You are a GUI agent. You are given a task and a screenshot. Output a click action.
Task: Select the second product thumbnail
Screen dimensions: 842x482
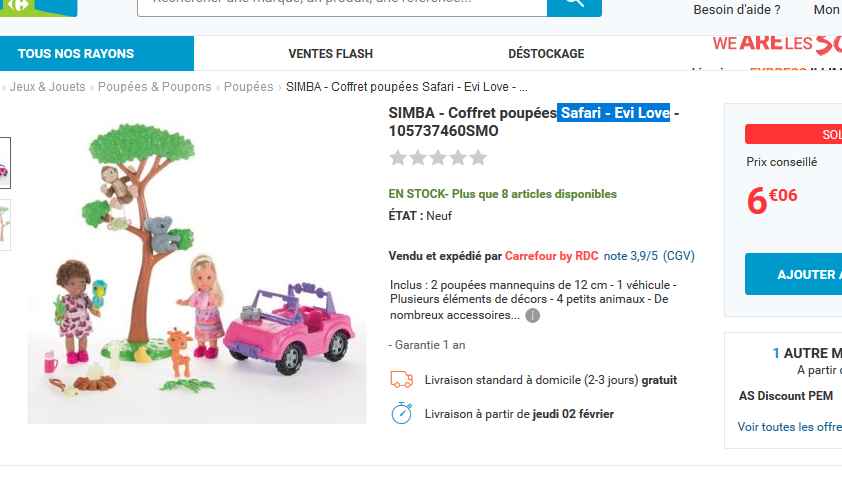pyautogui.click(x=5, y=225)
